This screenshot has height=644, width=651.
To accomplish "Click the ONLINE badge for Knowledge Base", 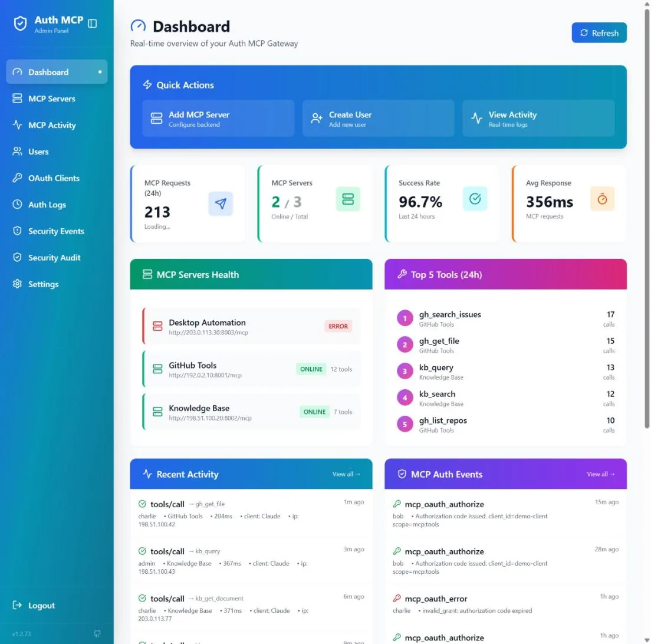I will click(314, 412).
